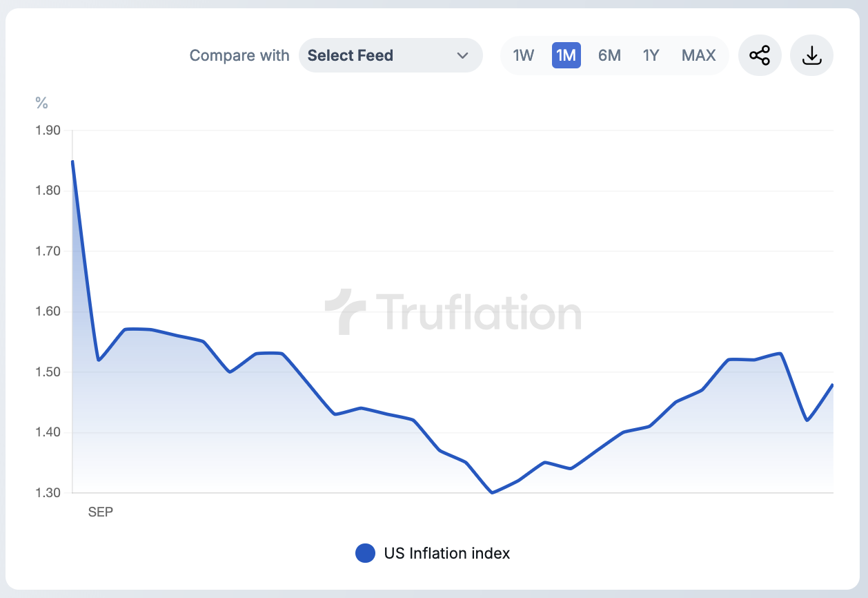Click the 1.50 y-axis label
Image resolution: width=868 pixels, height=598 pixels.
tap(48, 372)
